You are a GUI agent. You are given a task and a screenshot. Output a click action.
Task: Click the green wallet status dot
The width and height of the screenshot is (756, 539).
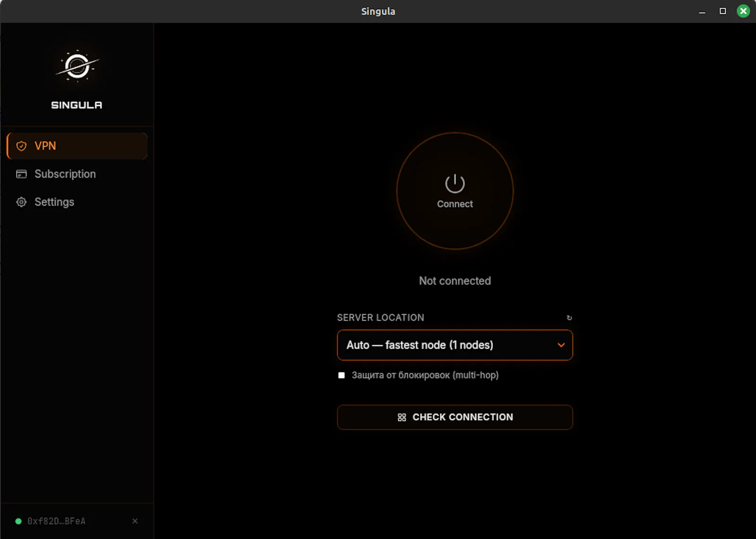(x=18, y=522)
